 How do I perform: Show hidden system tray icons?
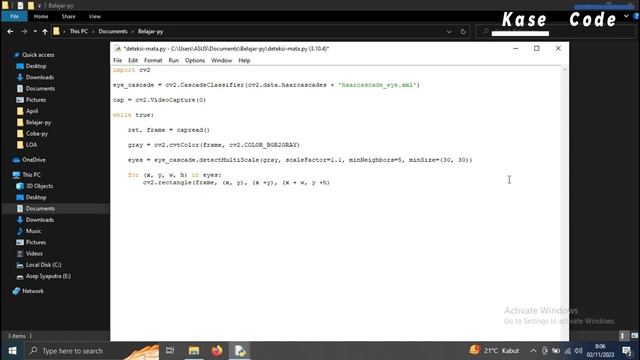tap(533, 351)
